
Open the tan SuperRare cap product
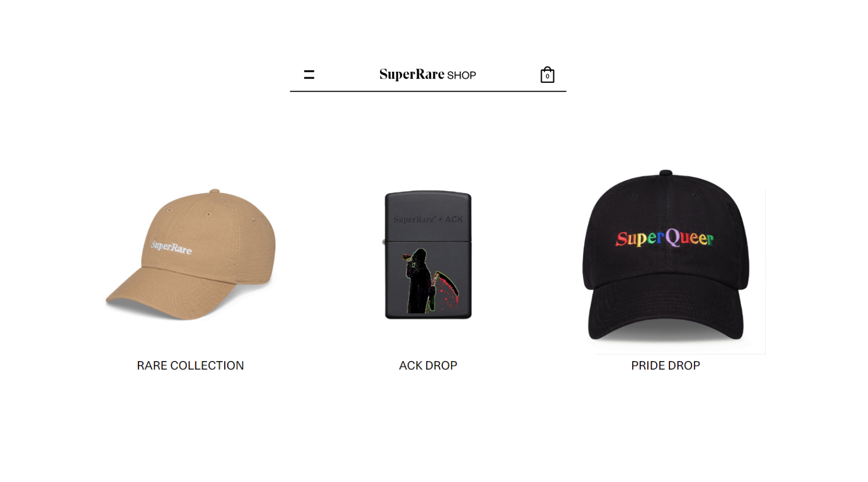click(190, 254)
